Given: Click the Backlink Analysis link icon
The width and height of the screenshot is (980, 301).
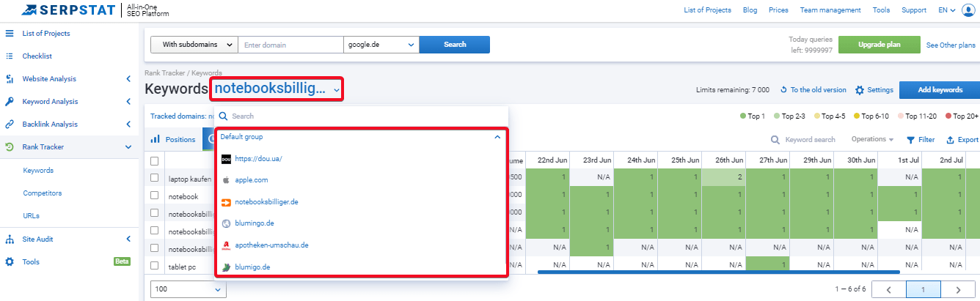Looking at the screenshot, I should point(10,124).
